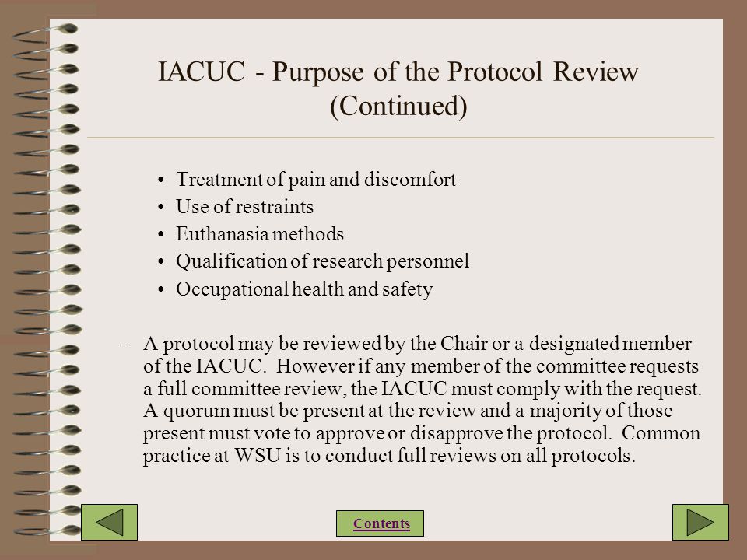
Task: Click the spiral notebook binding graphic
Action: point(47,279)
